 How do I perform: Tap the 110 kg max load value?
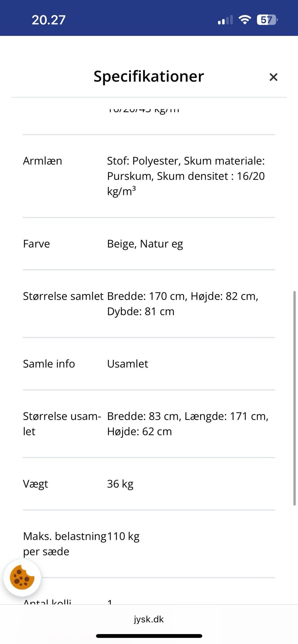tap(124, 536)
